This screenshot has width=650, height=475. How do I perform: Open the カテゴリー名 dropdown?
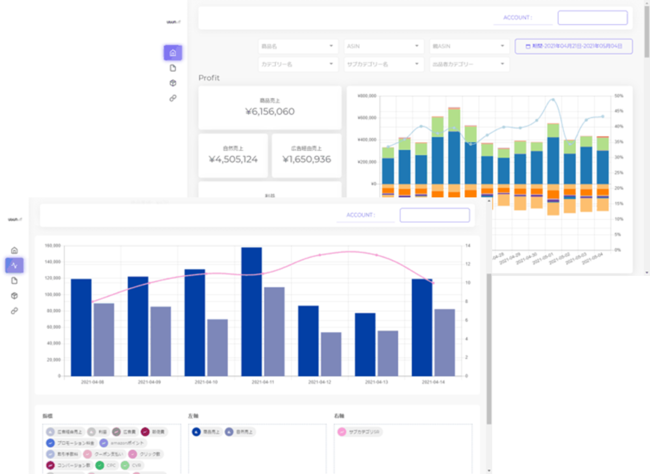point(298,64)
